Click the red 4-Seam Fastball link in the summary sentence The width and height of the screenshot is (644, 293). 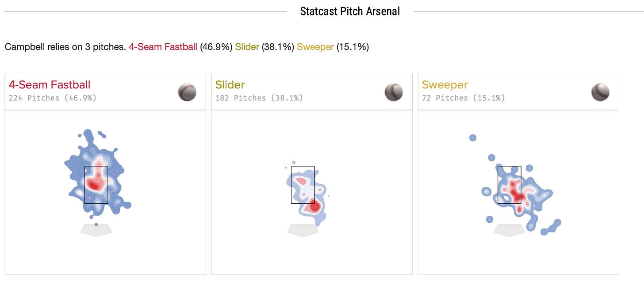point(163,47)
